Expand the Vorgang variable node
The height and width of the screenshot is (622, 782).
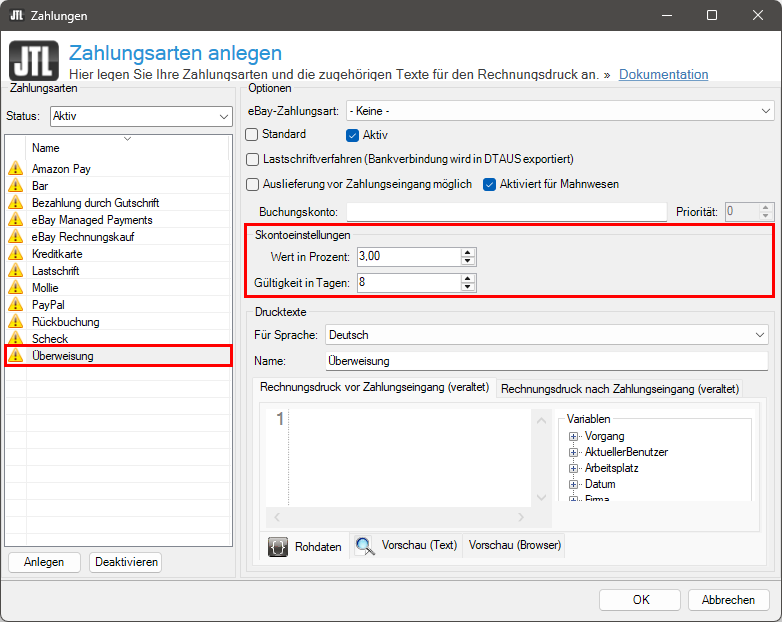[574, 437]
